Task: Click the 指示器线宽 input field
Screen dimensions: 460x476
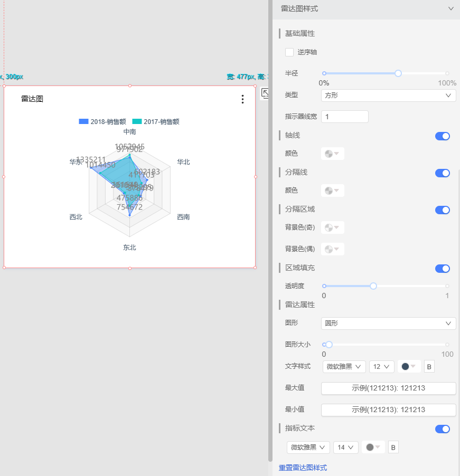Action: [344, 117]
